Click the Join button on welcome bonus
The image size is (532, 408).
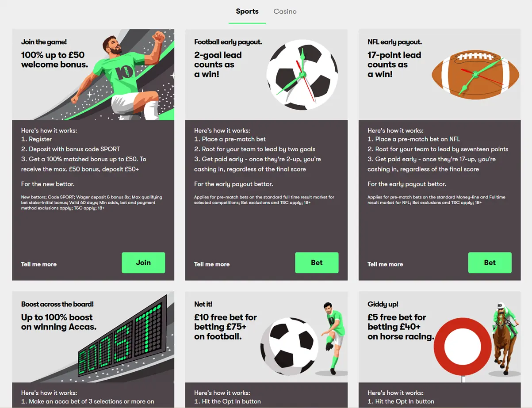143,263
